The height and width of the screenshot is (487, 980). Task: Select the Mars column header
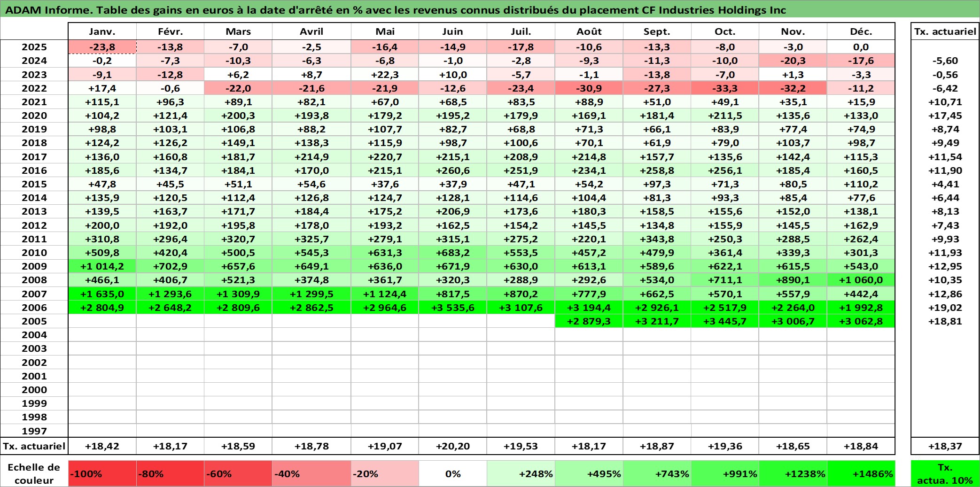click(x=238, y=31)
